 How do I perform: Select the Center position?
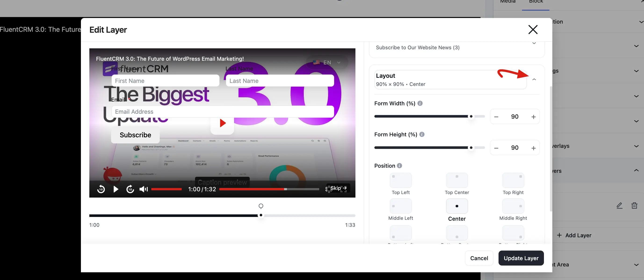pyautogui.click(x=457, y=206)
